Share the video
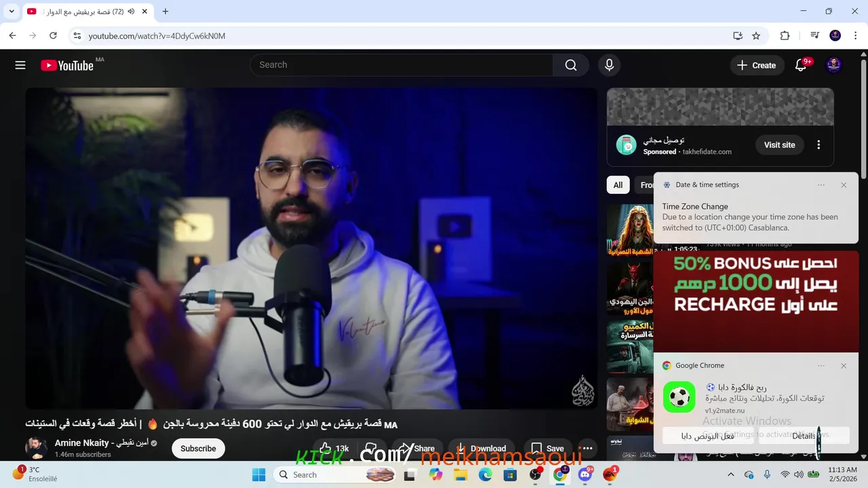This screenshot has width=868, height=488. click(x=416, y=448)
